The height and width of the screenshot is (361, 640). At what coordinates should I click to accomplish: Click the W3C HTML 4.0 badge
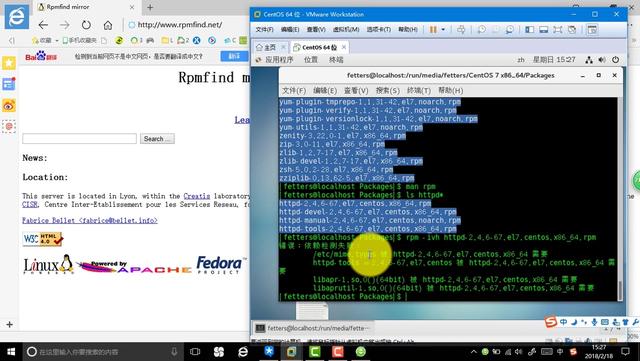tap(43, 239)
